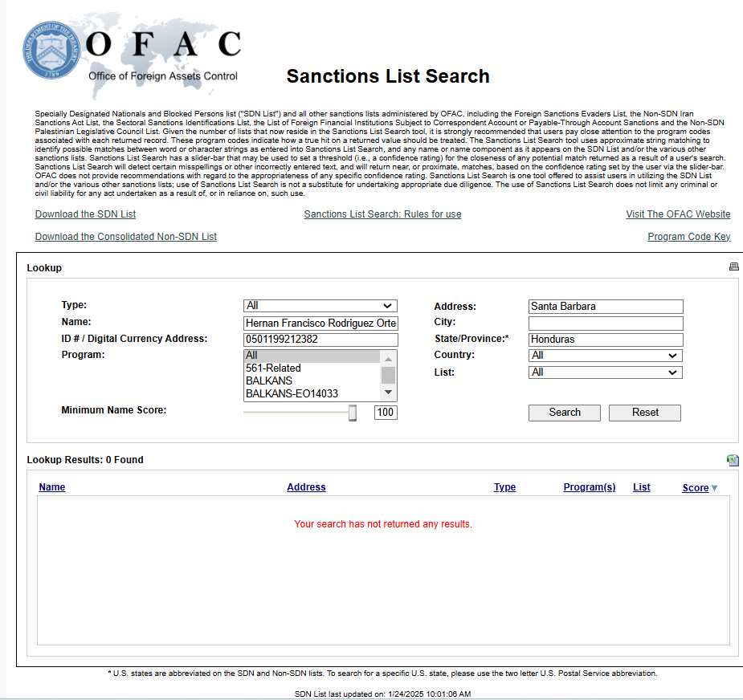Click the printer icon in Lookup panel
Image resolution: width=743 pixels, height=700 pixels.
(733, 267)
